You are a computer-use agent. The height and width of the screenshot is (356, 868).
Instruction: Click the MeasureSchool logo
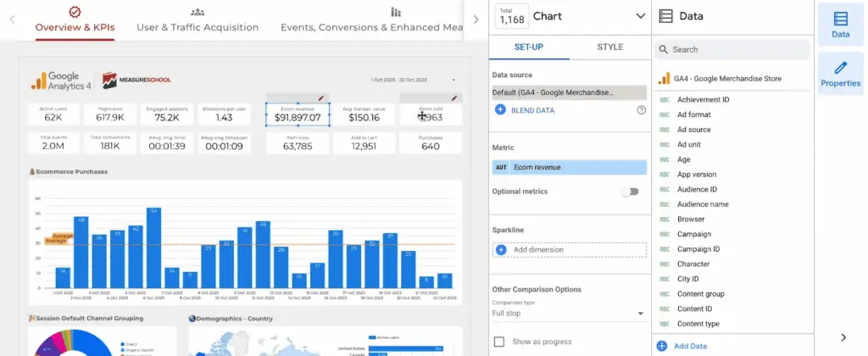click(136, 81)
